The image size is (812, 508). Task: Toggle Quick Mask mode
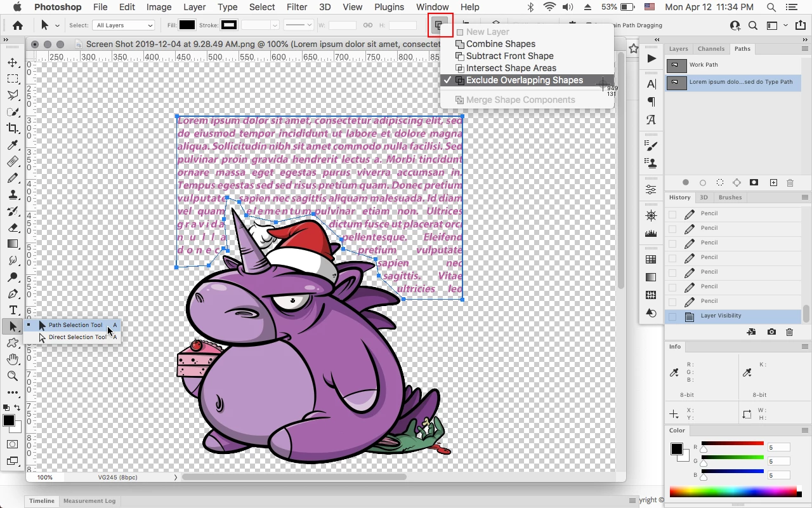(x=13, y=444)
